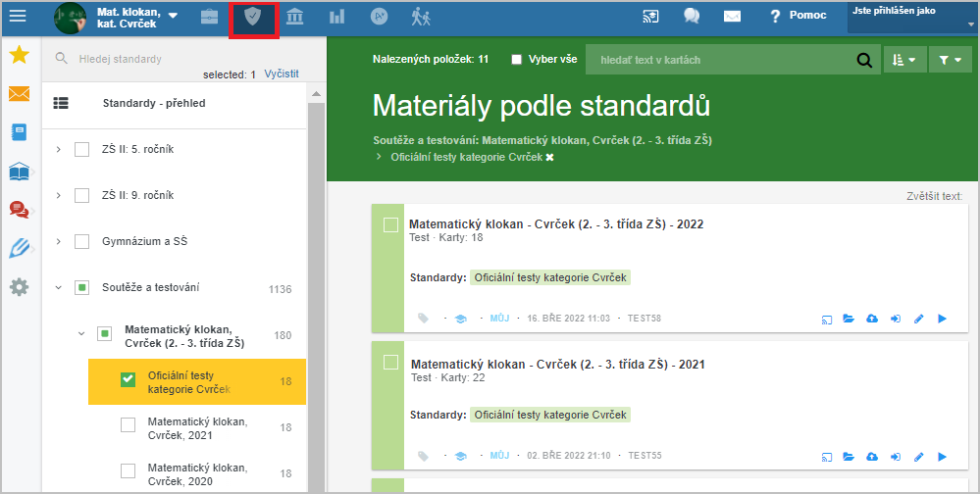The width and height of the screenshot is (980, 494).
Task: Open settings gear in left sidebar
Action: (20, 287)
